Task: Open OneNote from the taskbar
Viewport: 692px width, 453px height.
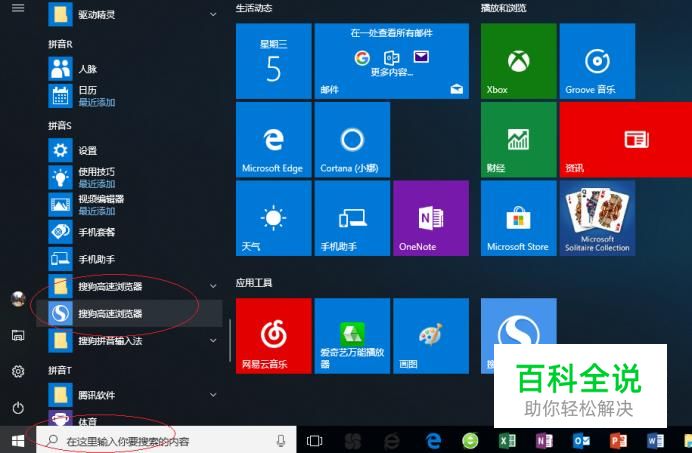Action: 544,440
